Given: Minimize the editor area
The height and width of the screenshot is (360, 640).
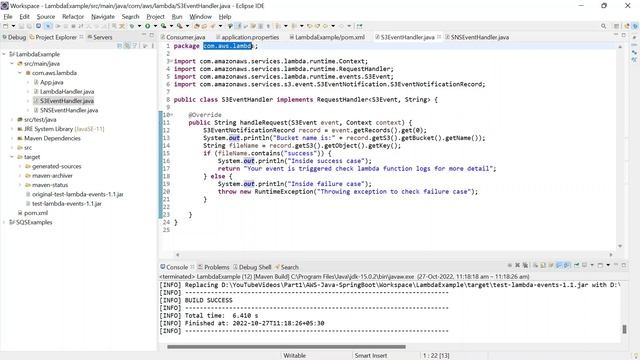Looking at the screenshot, I should pos(616,35).
